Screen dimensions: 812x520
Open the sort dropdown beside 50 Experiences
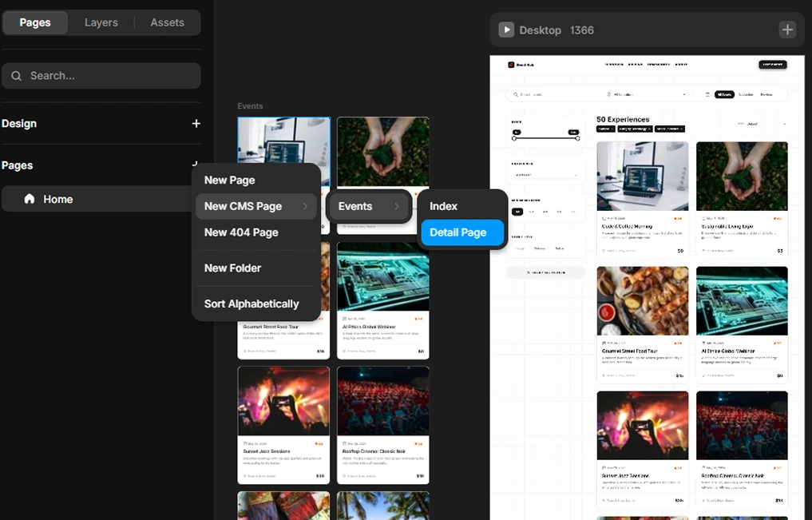pyautogui.click(x=761, y=125)
